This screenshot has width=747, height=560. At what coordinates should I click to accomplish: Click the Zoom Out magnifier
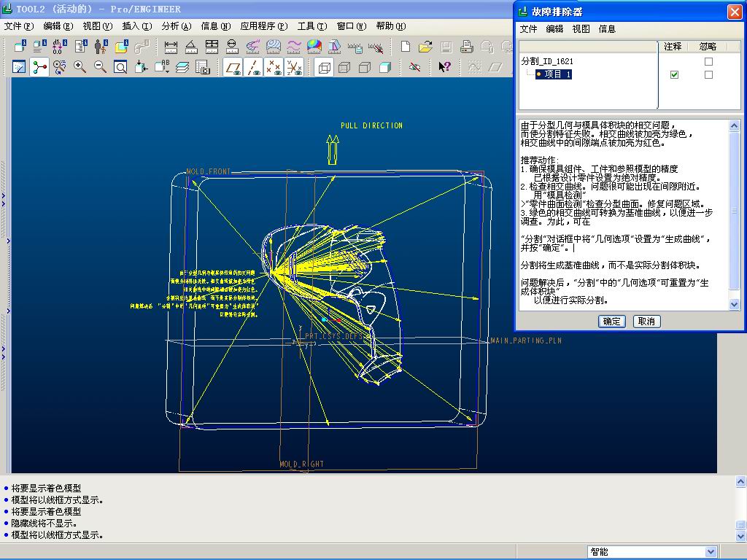(100, 67)
